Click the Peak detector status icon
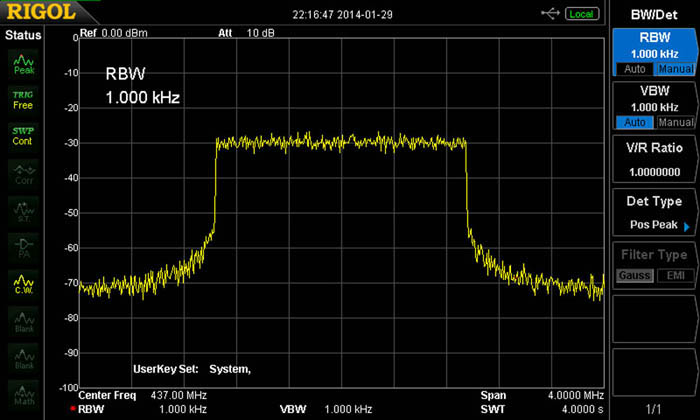This screenshot has height=420, width=700. (x=22, y=64)
